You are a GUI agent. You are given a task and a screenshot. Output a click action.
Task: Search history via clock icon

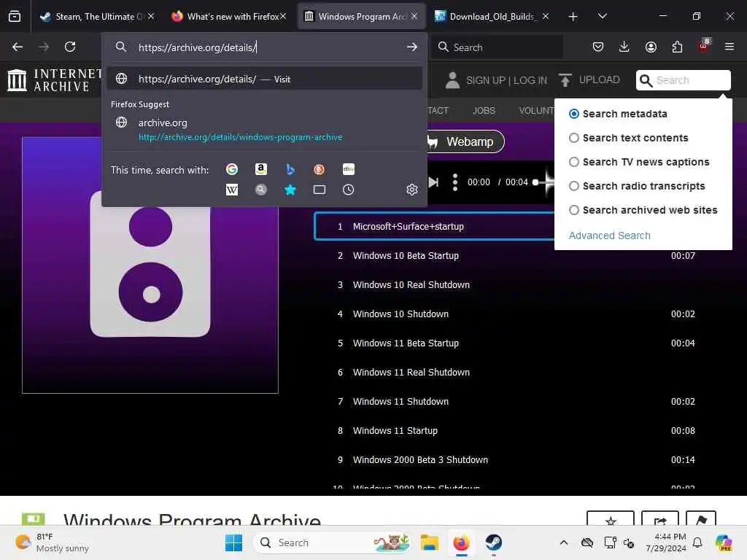(348, 190)
